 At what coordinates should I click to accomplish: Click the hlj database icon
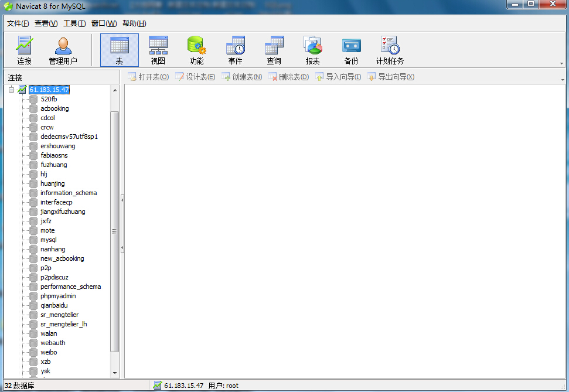coord(33,174)
